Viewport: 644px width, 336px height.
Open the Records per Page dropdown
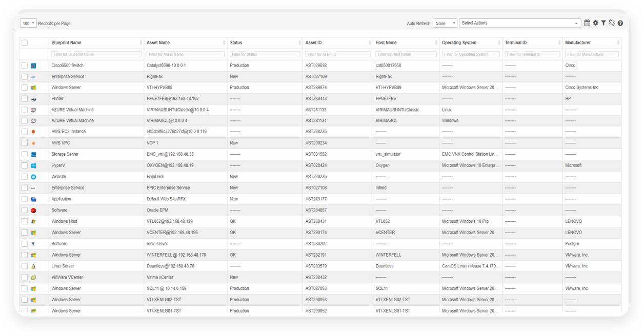click(28, 24)
